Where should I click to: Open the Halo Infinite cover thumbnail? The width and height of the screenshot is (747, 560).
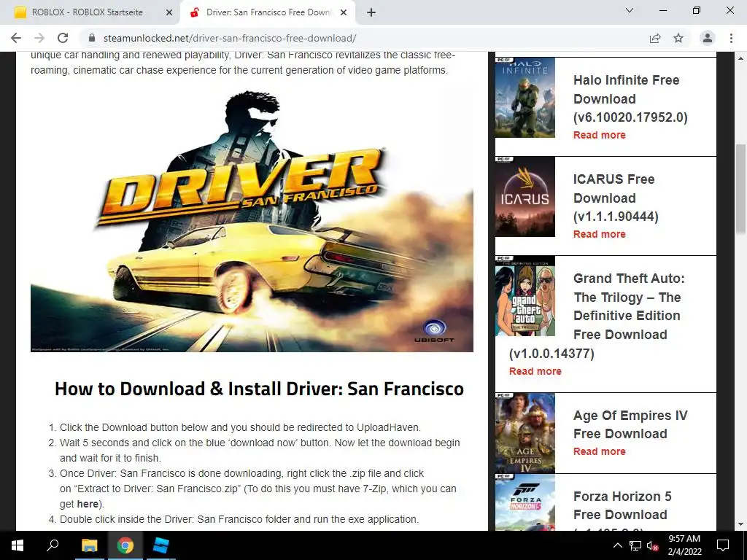pyautogui.click(x=525, y=98)
